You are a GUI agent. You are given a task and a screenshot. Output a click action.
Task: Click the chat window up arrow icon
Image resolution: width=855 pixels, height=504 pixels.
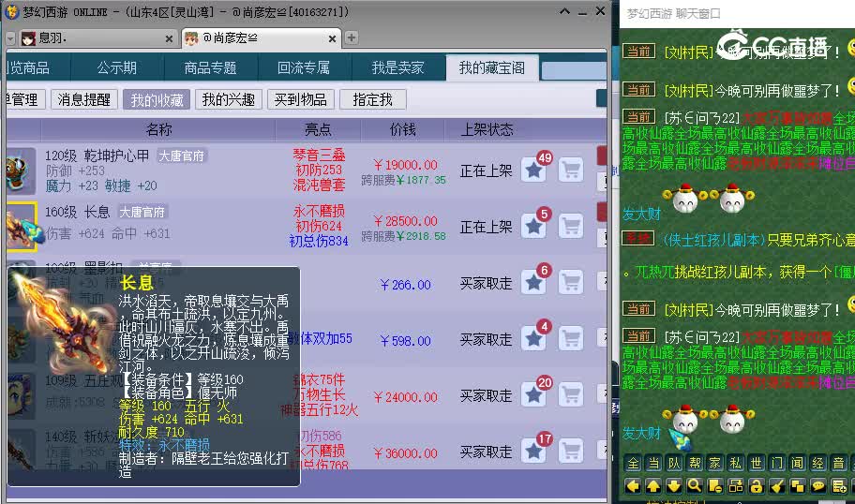653,485
